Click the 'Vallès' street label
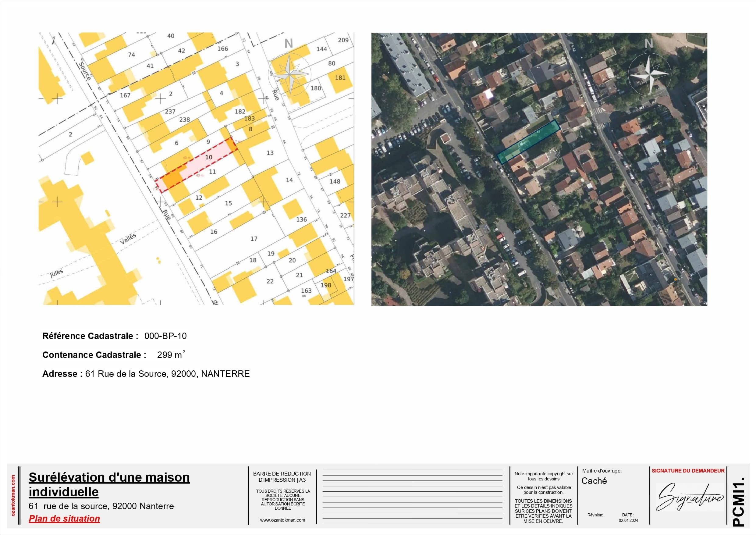Viewport: 756px width, 535px height. click(128, 239)
